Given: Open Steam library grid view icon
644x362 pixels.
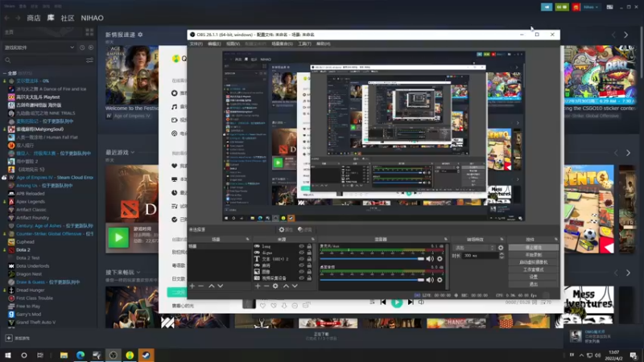Looking at the screenshot, I should point(89,32).
